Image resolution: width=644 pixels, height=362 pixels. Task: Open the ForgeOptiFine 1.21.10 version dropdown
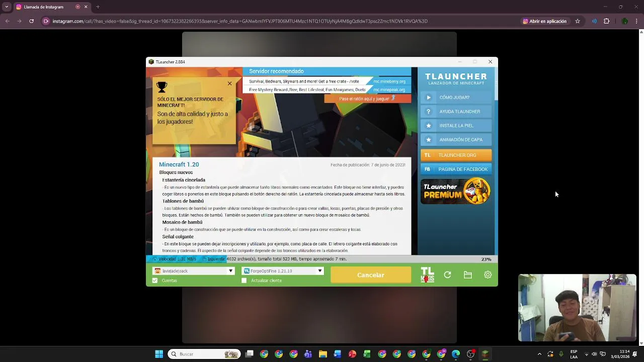pyautogui.click(x=282, y=271)
